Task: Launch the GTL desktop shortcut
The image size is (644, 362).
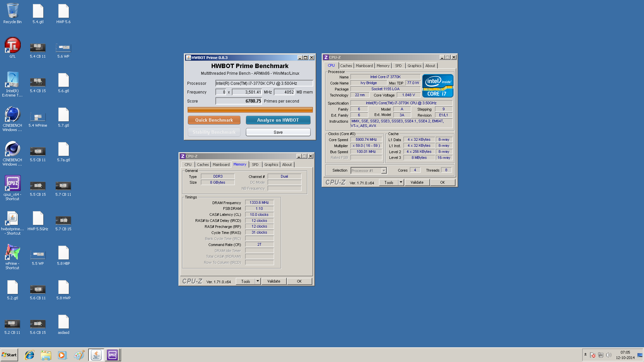Action: [x=12, y=48]
